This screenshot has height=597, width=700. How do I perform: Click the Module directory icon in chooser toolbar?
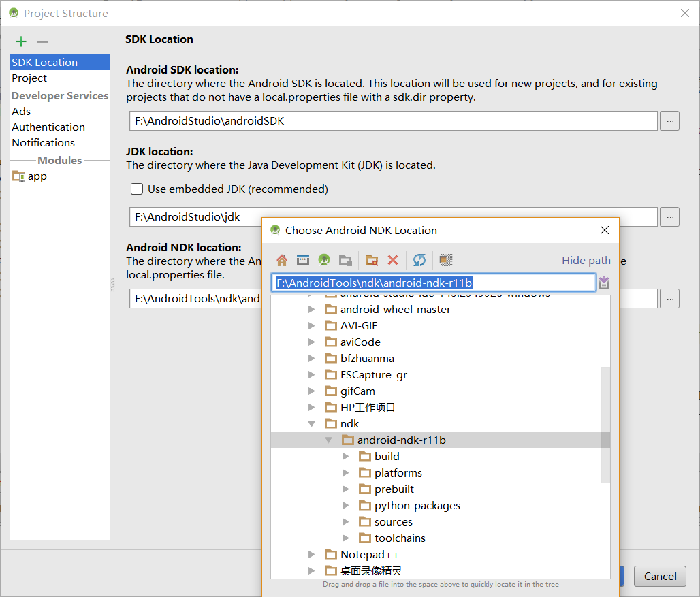[345, 260]
